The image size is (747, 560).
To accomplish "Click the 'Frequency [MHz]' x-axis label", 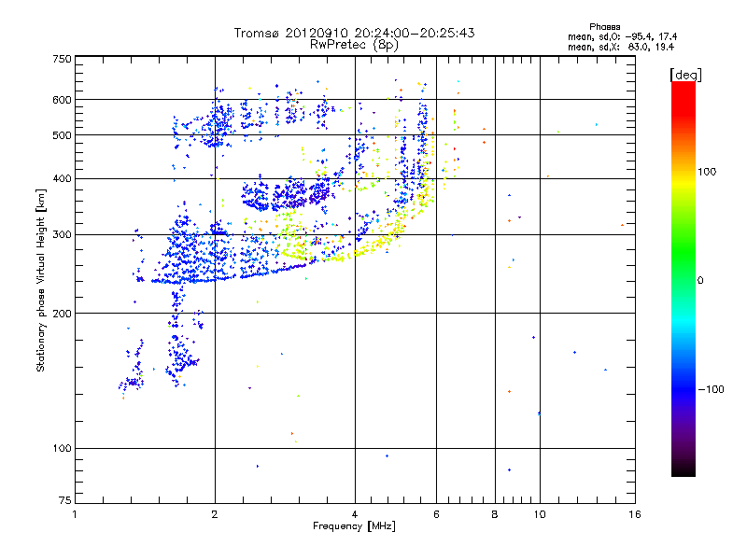I will tap(354, 526).
